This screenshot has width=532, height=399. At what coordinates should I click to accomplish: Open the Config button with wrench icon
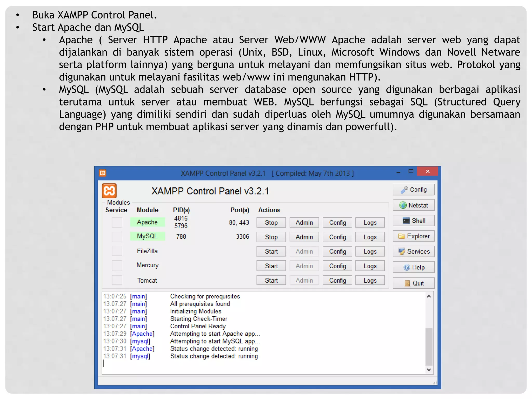click(414, 190)
